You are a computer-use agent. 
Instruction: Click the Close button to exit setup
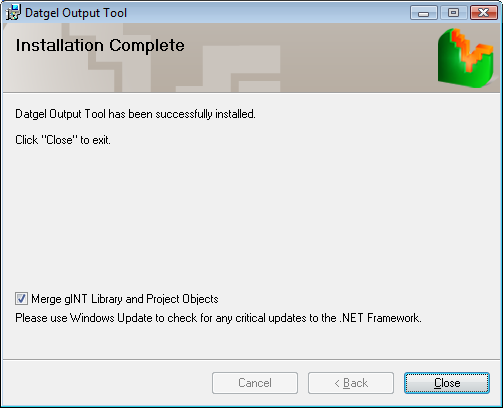447,383
